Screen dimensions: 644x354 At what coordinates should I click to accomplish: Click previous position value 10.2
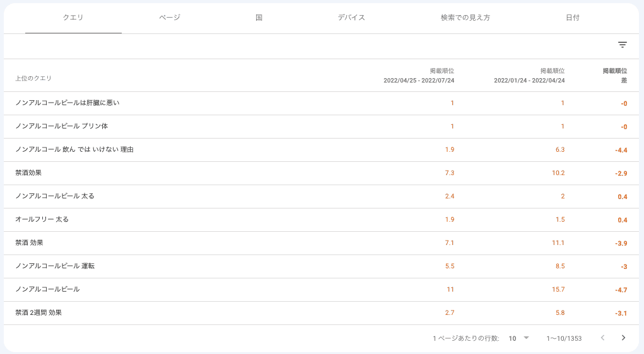click(558, 173)
